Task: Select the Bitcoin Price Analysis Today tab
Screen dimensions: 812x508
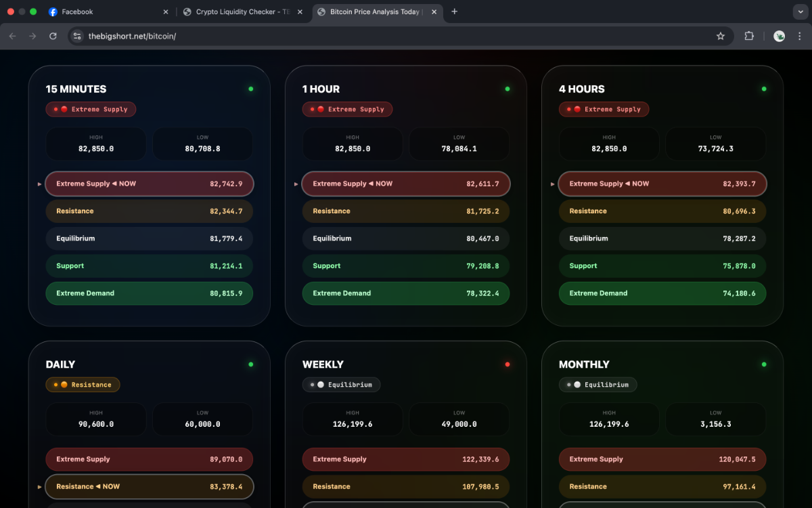Action: [x=378, y=12]
